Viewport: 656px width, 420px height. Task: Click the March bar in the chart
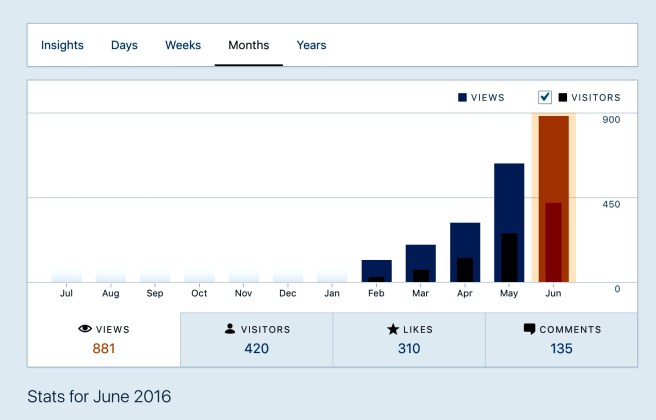pyautogui.click(x=420, y=263)
